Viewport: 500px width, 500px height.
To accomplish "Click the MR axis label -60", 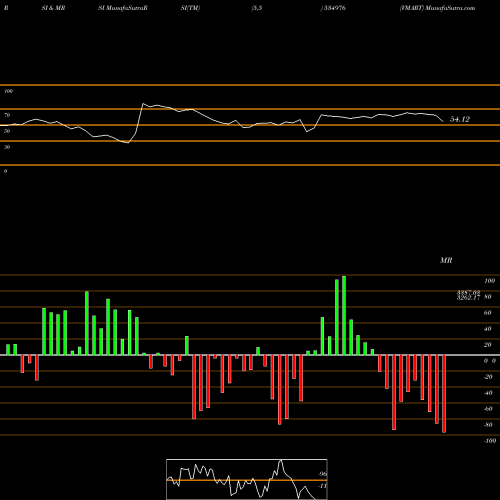I will coord(488,409).
